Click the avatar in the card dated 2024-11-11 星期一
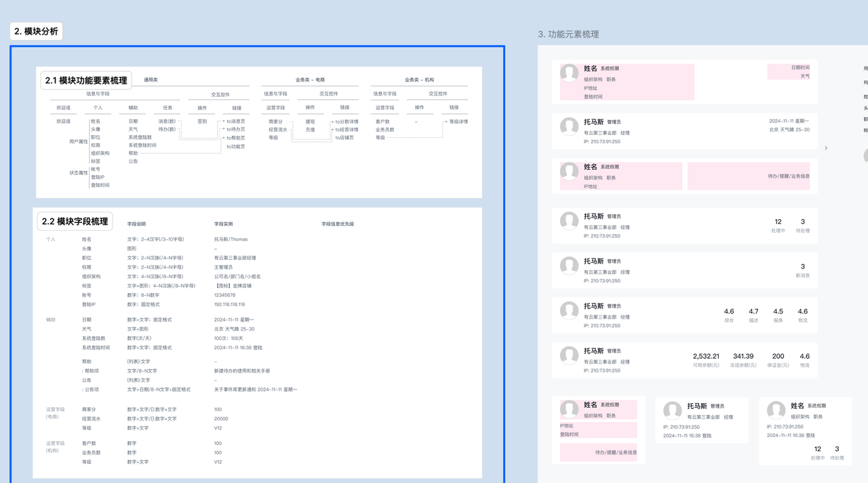Viewport: 868px width, 483px height. tap(569, 125)
